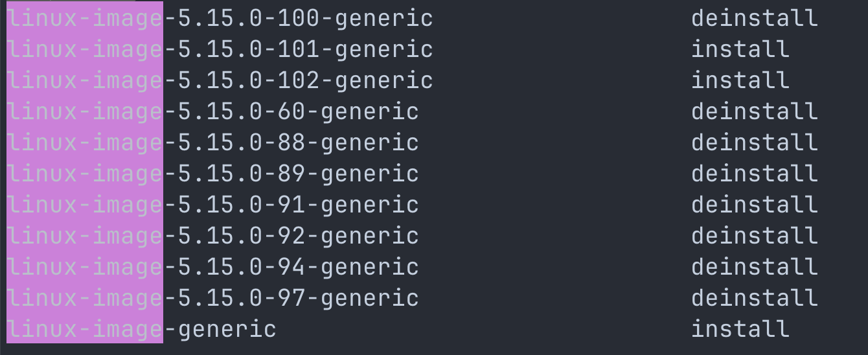This screenshot has width=868, height=355.
Task: Place cursor on linux-image-5.15.0-89-generic text
Action: 212,174
